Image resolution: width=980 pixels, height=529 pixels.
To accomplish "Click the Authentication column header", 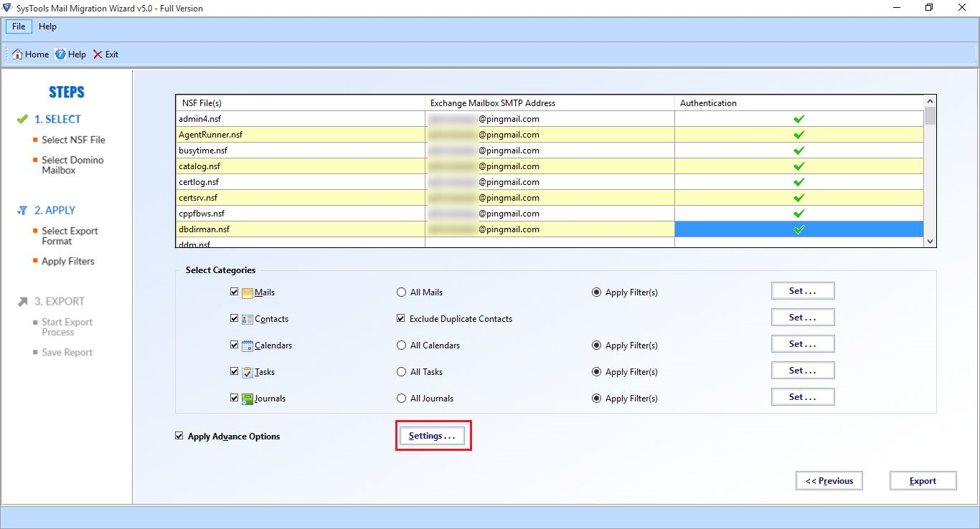I will 799,103.
